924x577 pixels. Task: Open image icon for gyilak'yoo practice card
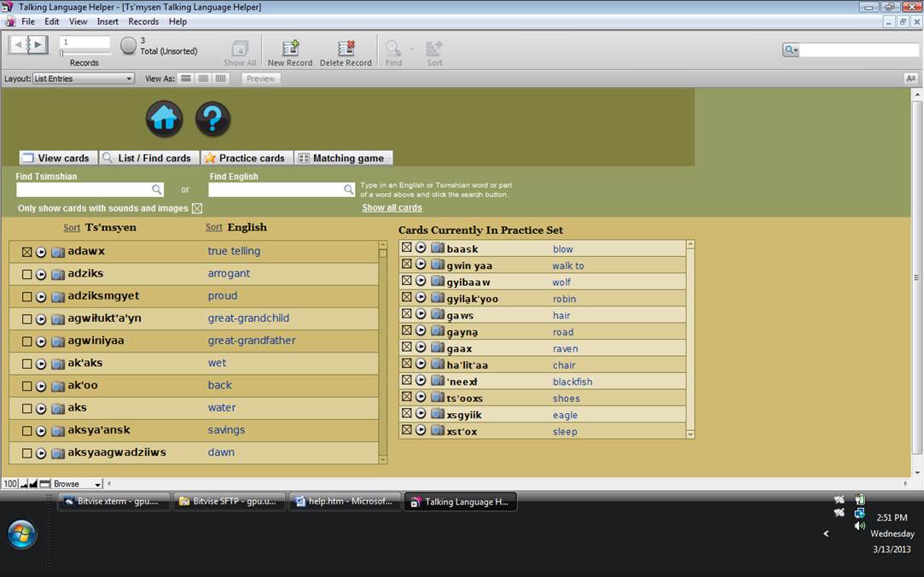[437, 297]
